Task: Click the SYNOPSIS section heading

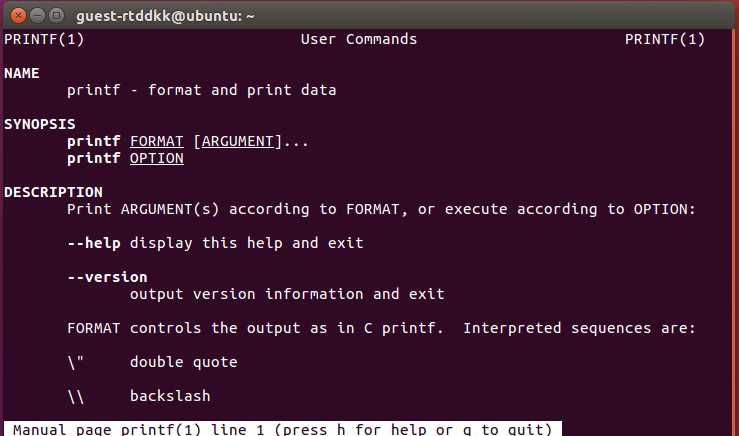Action: [40, 124]
